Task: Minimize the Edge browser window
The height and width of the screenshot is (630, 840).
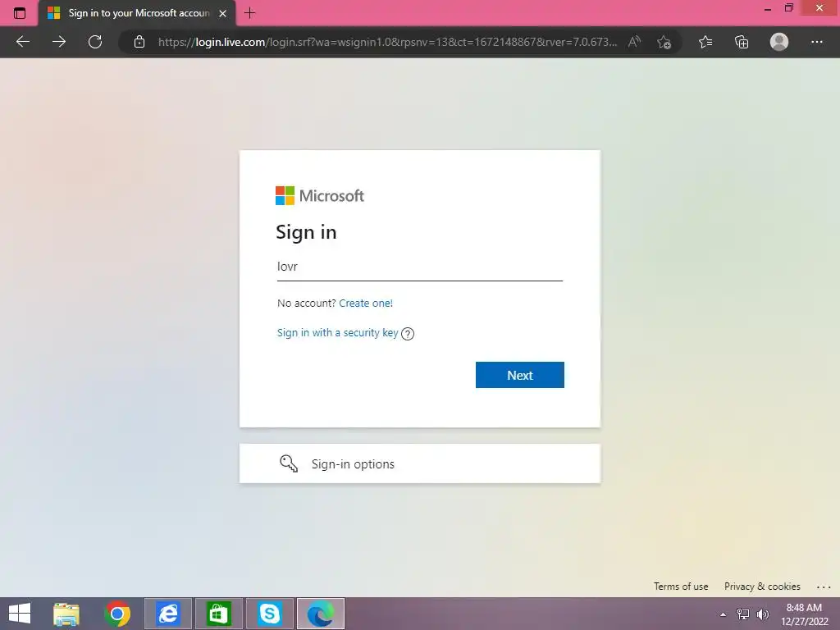Action: [768, 8]
